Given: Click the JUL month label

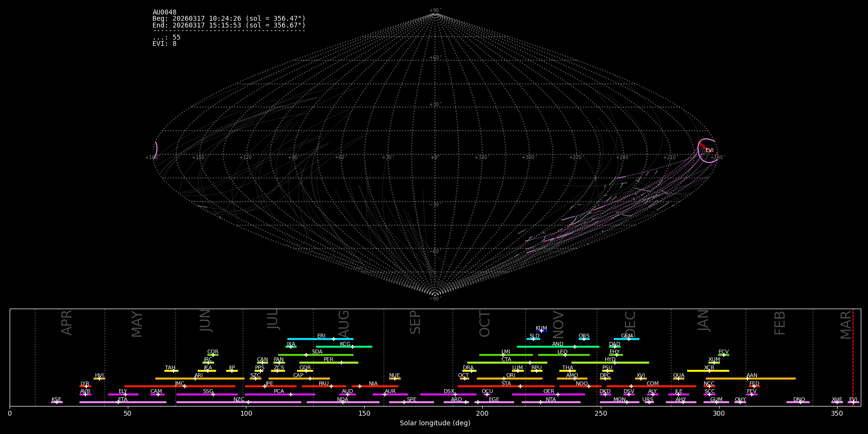Looking at the screenshot, I should tap(272, 319).
